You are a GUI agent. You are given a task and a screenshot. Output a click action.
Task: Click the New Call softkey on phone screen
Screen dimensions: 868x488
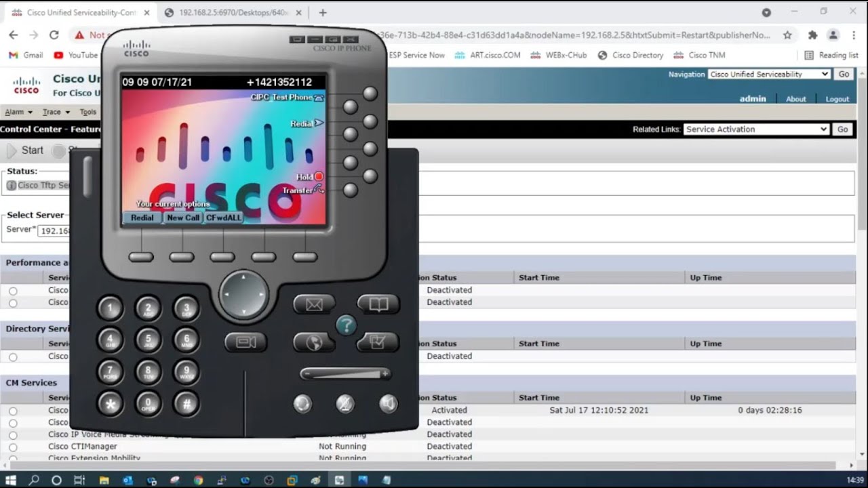[x=183, y=218]
